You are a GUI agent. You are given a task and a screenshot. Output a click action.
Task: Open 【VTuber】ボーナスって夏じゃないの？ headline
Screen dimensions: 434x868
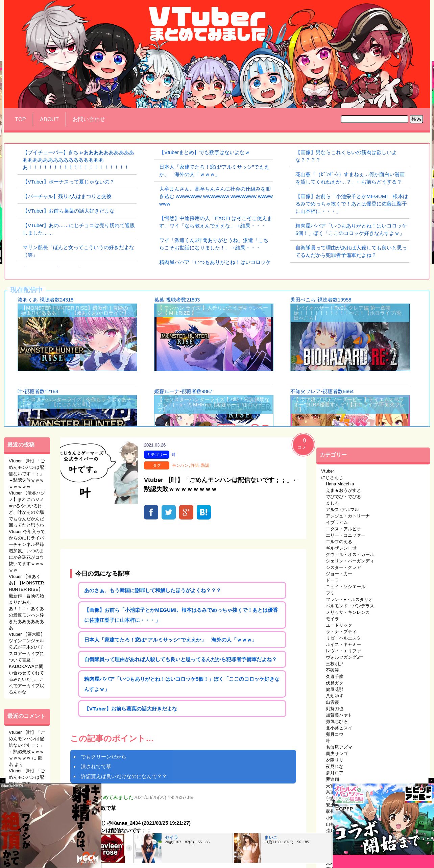pyautogui.click(x=69, y=182)
